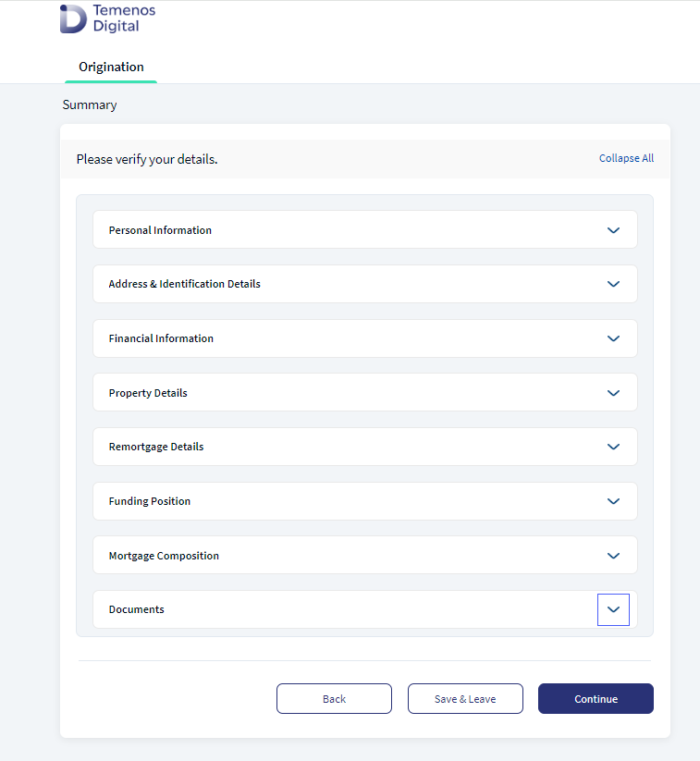Click the Continue button
The height and width of the screenshot is (761, 700).
(596, 698)
